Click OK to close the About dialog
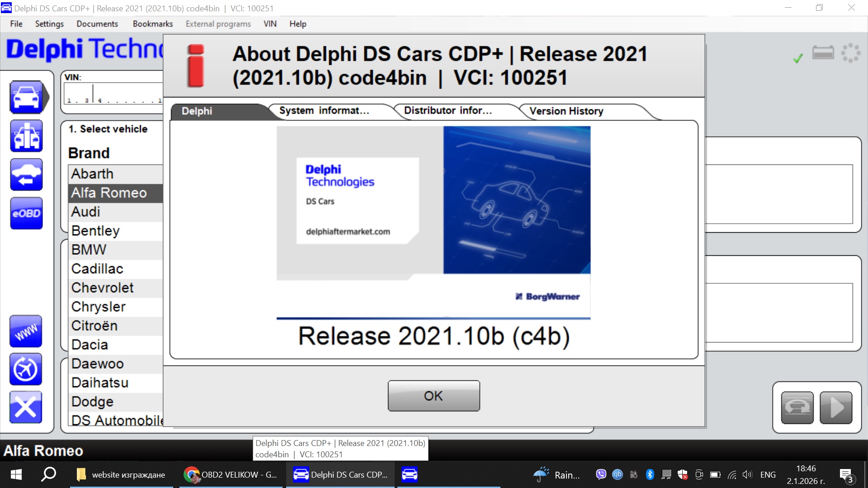868x488 pixels. coord(433,395)
